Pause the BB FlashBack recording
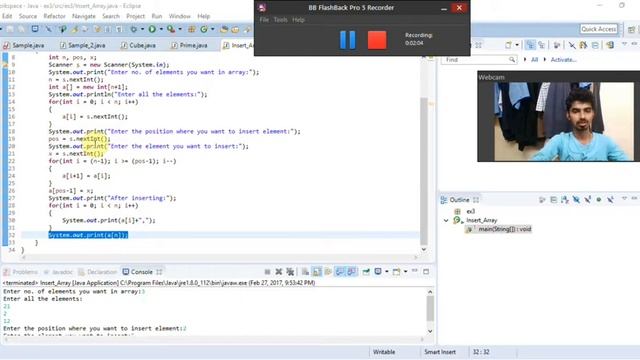Screen dimensions: 640x360 point(348,40)
